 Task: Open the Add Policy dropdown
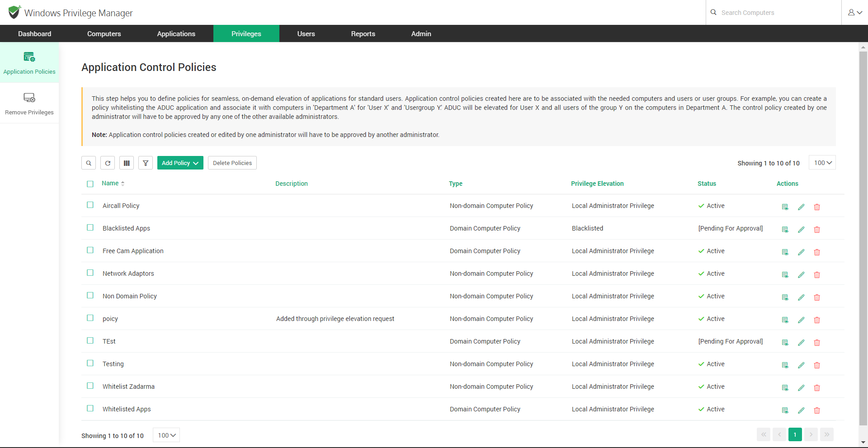click(180, 163)
